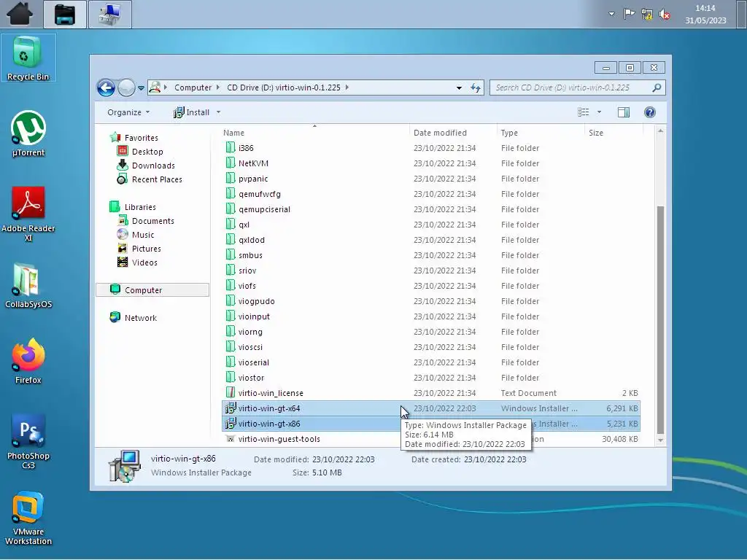Launch µTorrent from the desktop
This screenshot has height=560, width=747.
28,134
